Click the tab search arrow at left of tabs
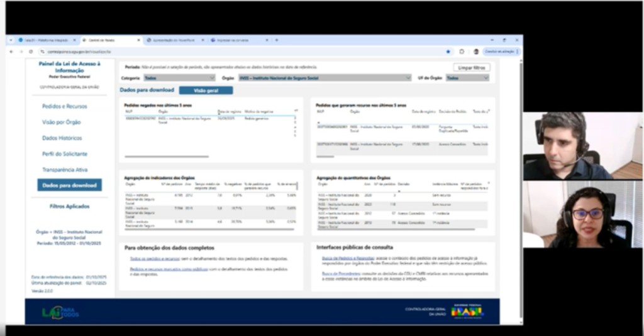The width and height of the screenshot is (644, 336). point(11,40)
